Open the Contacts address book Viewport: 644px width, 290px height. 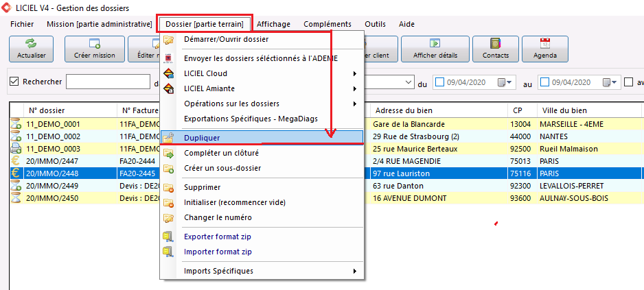coord(495,49)
